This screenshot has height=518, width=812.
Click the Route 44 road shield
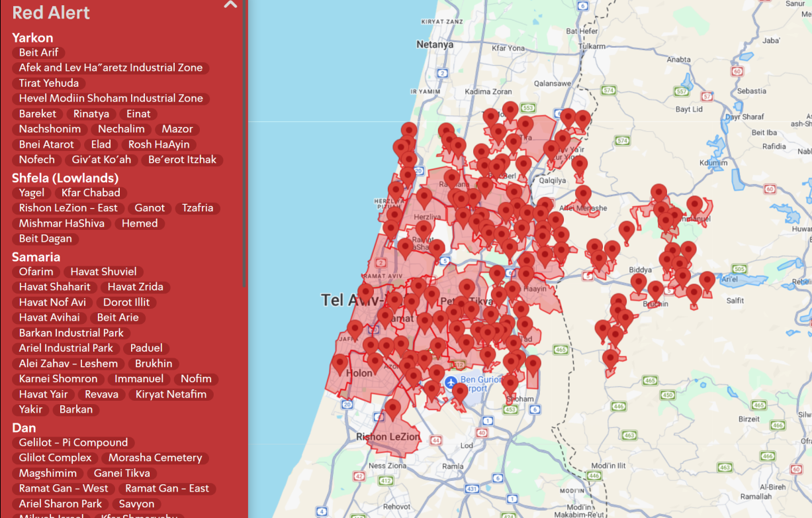(x=435, y=440)
